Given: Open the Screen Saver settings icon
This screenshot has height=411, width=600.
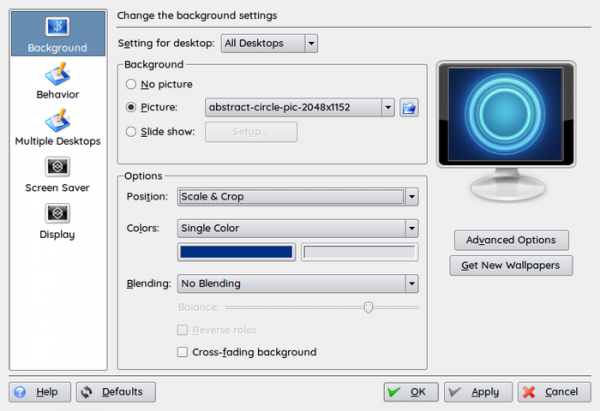Looking at the screenshot, I should tap(56, 166).
